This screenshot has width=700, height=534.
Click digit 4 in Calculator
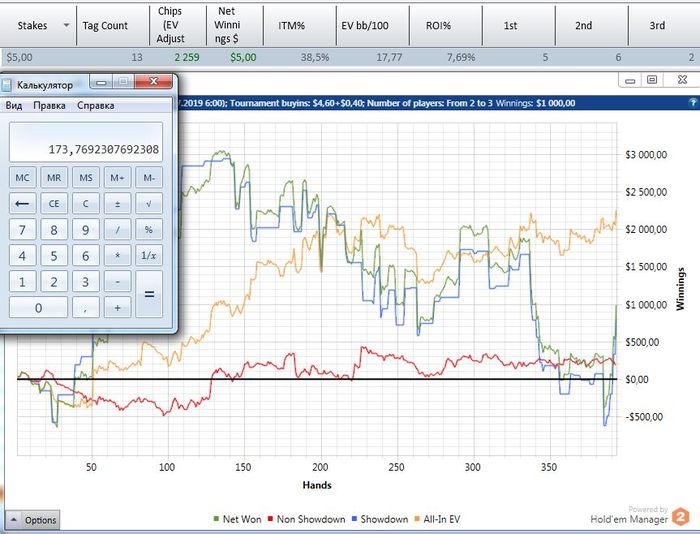[x=22, y=255]
